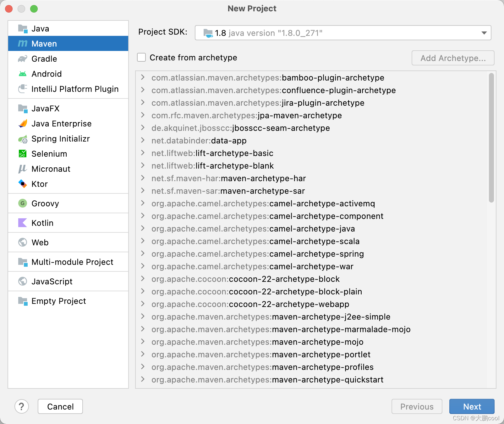Viewport: 504px width, 424px height.
Task: Click Add Archetype... button
Action: (453, 58)
